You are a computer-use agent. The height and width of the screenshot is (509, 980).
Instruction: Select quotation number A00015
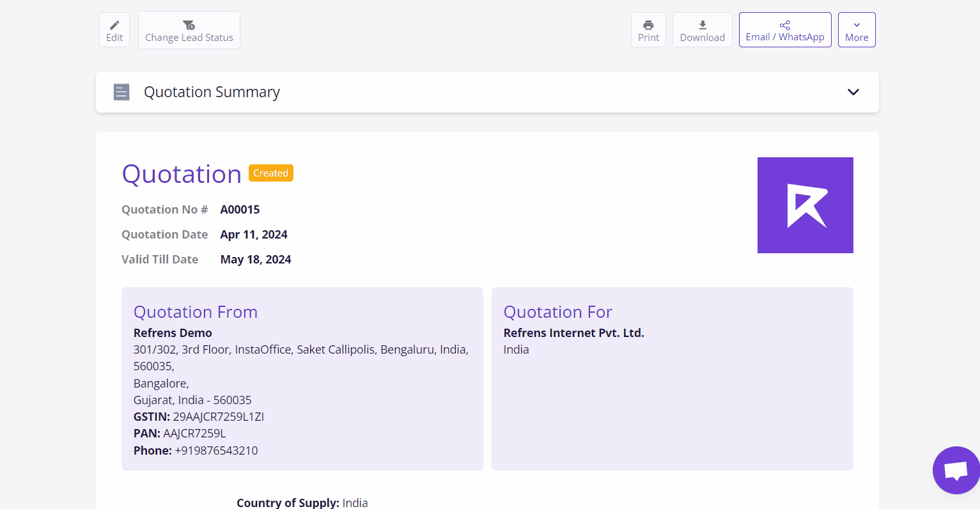tap(240, 210)
